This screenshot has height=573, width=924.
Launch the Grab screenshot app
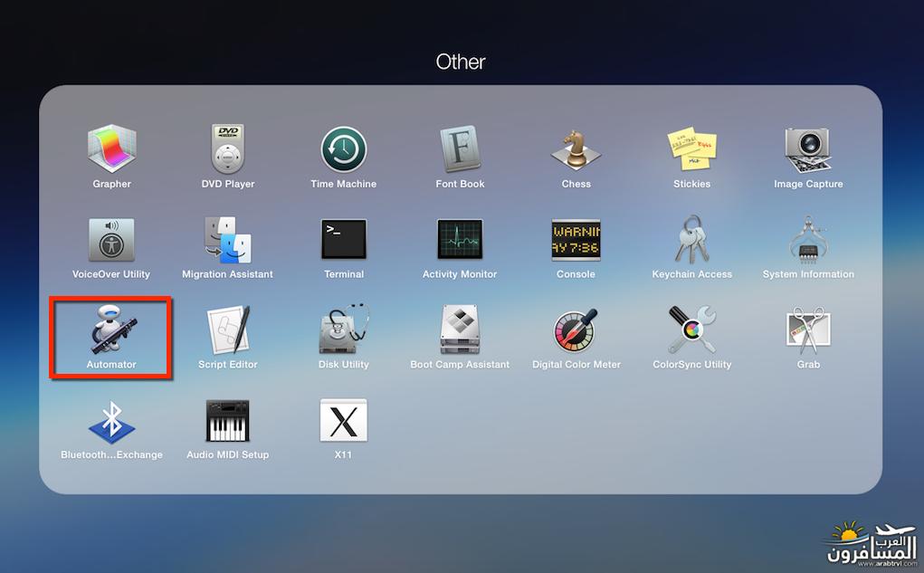(808, 329)
